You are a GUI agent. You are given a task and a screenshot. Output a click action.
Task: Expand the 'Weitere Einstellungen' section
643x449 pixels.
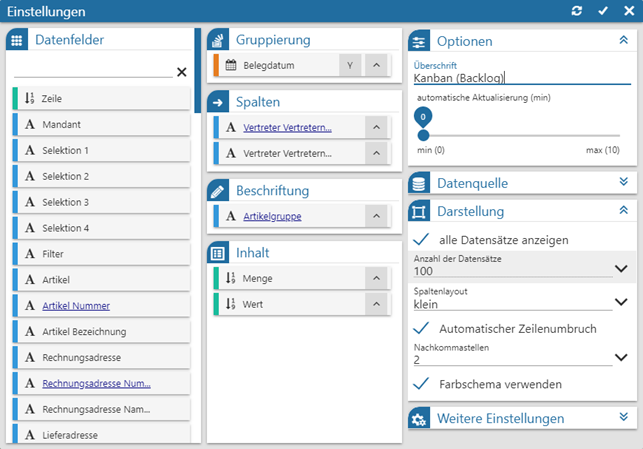[623, 418]
